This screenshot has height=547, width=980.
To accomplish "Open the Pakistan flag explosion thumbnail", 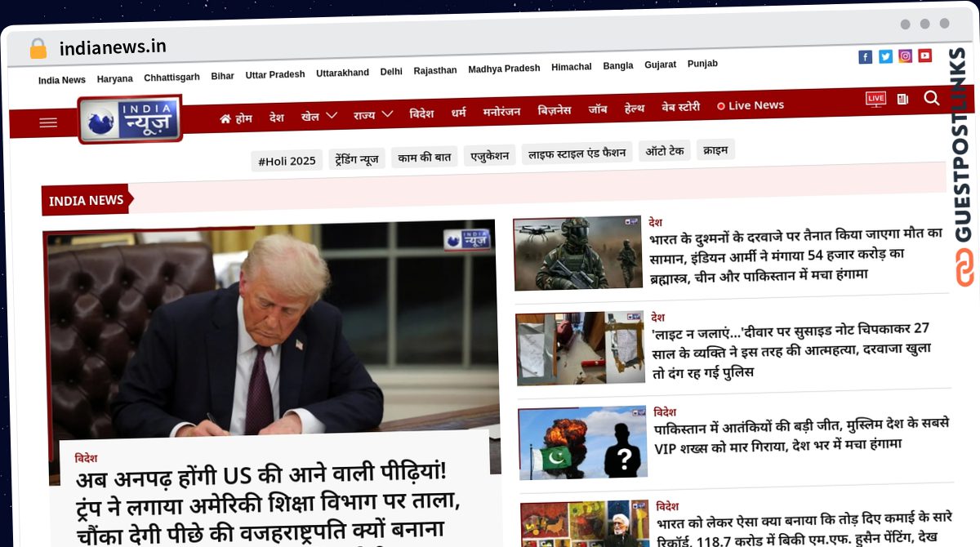I will pyautogui.click(x=583, y=442).
